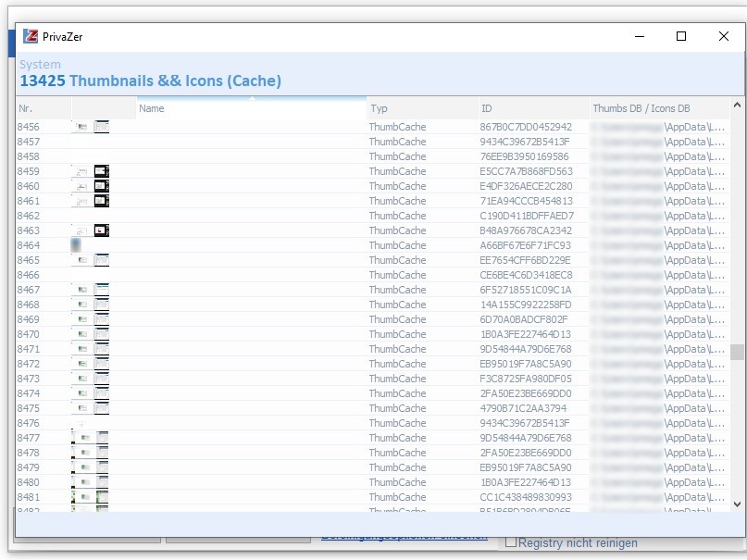The height and width of the screenshot is (560, 747).
Task: Open thumbnail preview in row 8477
Action: click(90, 438)
